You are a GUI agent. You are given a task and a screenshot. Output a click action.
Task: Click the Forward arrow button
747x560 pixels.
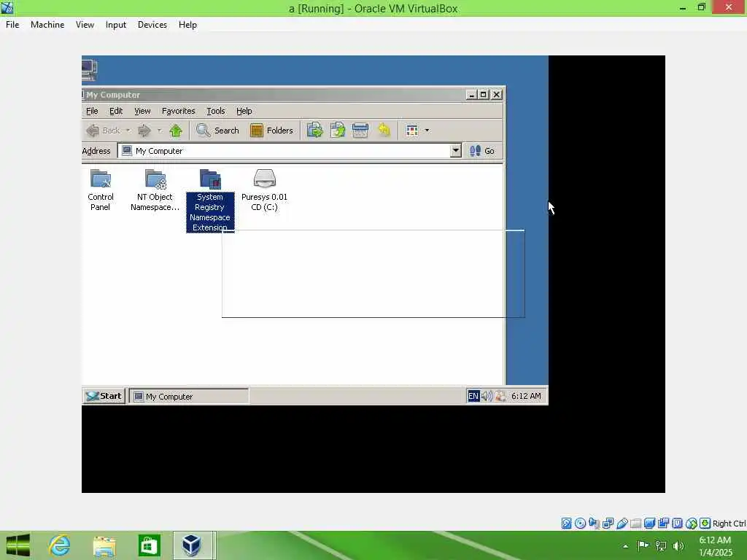(x=144, y=131)
